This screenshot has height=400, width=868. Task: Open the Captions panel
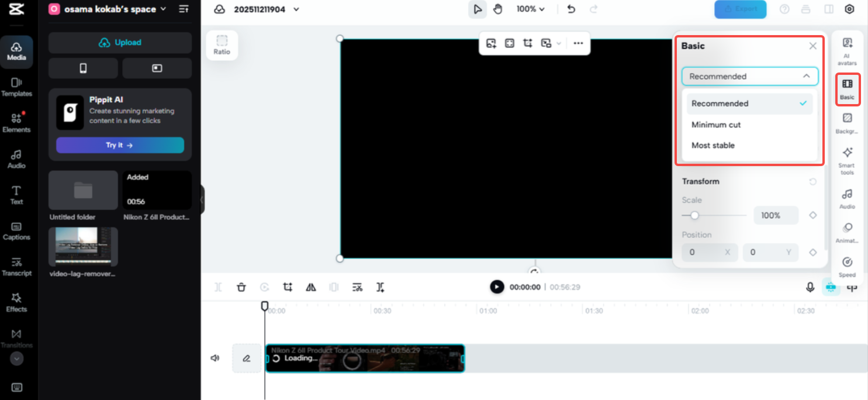pyautogui.click(x=17, y=231)
